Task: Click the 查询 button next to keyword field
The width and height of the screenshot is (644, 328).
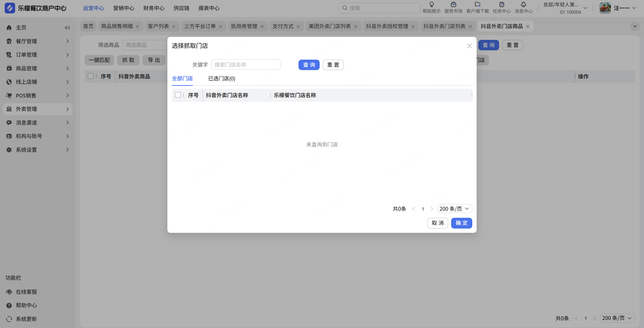Action: pos(309,65)
